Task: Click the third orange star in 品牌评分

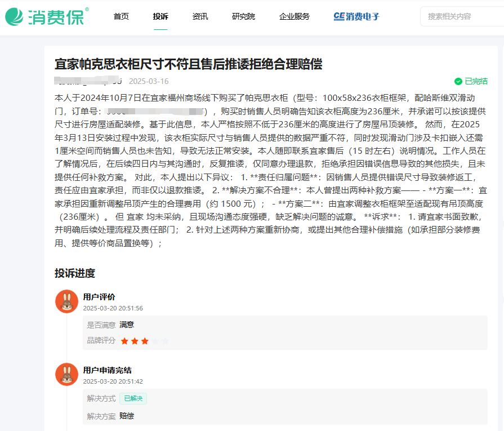Action: (x=145, y=341)
